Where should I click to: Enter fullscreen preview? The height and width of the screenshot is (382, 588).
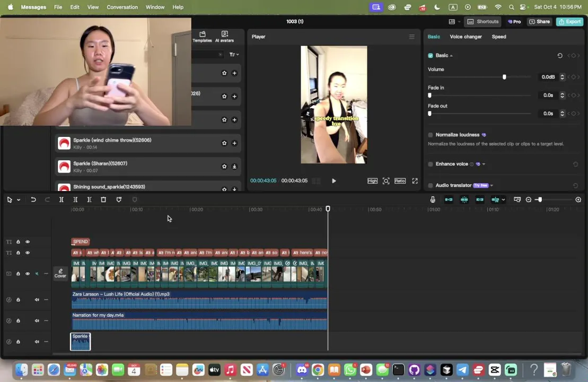[x=415, y=181]
